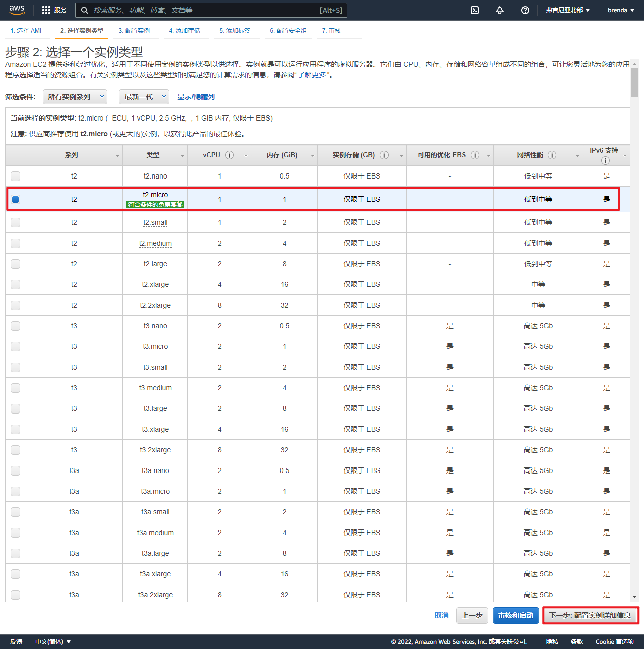Open the 隐私 privacy link
Viewport: 644px width, 649px height.
[552, 642]
